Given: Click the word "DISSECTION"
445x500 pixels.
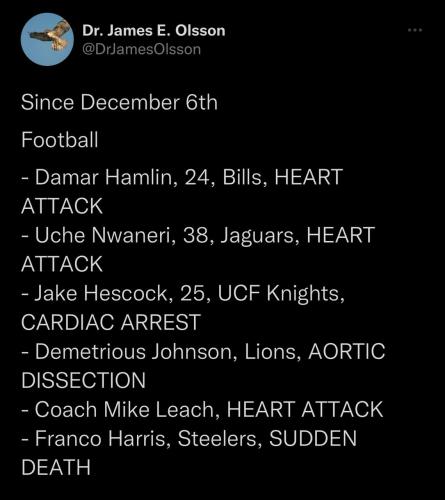Looking at the screenshot, I should tap(83, 380).
